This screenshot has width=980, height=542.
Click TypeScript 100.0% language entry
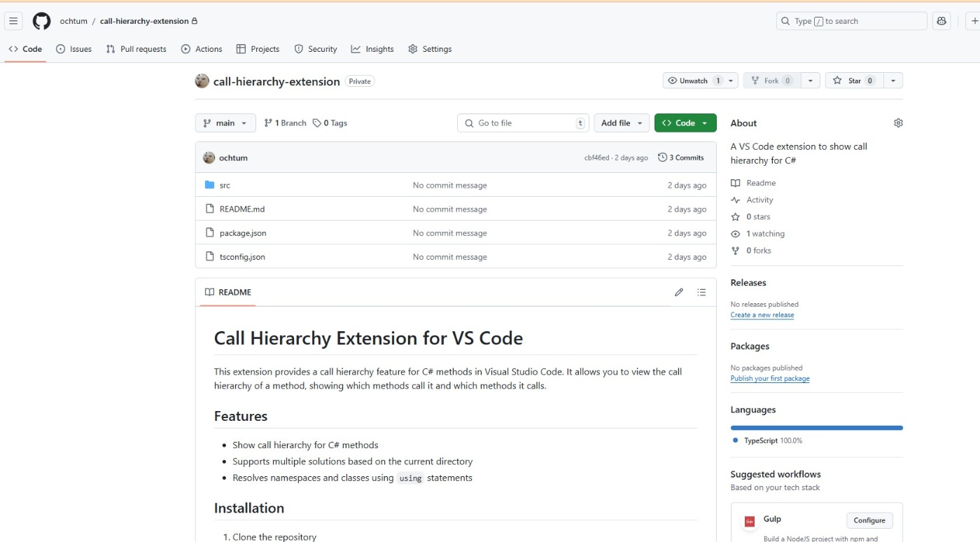click(767, 440)
